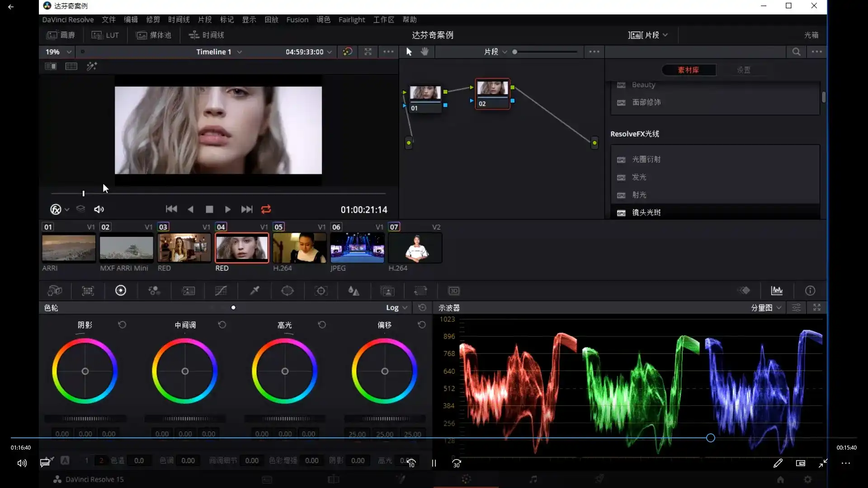Image resolution: width=868 pixels, height=488 pixels.
Task: Select the hand pan tool
Action: point(425,52)
